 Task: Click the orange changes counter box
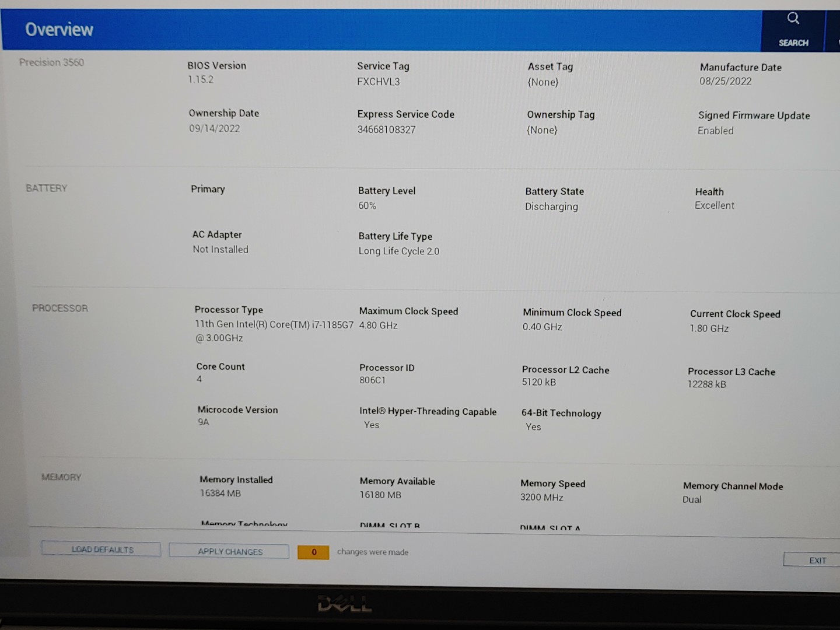pyautogui.click(x=313, y=552)
